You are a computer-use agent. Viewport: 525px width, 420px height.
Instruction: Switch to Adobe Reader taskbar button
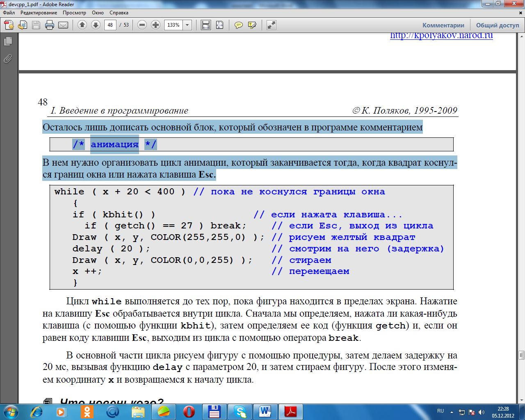pos(291,412)
